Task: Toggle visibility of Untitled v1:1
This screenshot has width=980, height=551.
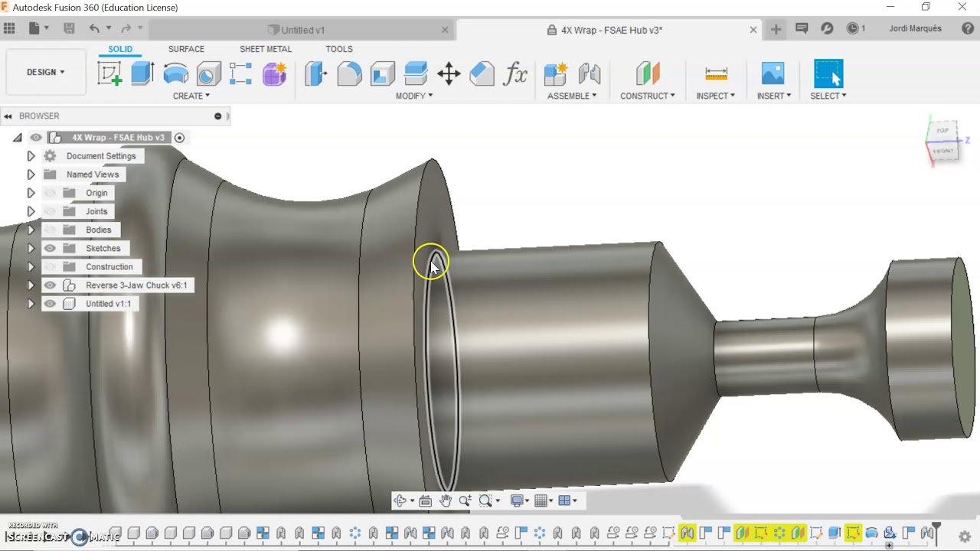Action: [x=50, y=303]
